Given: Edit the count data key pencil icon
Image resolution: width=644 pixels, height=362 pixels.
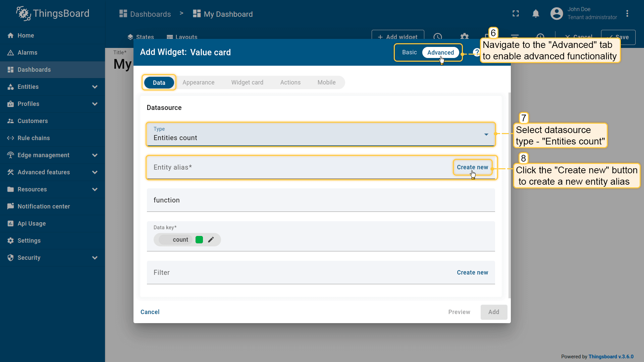Looking at the screenshot, I should point(211,240).
